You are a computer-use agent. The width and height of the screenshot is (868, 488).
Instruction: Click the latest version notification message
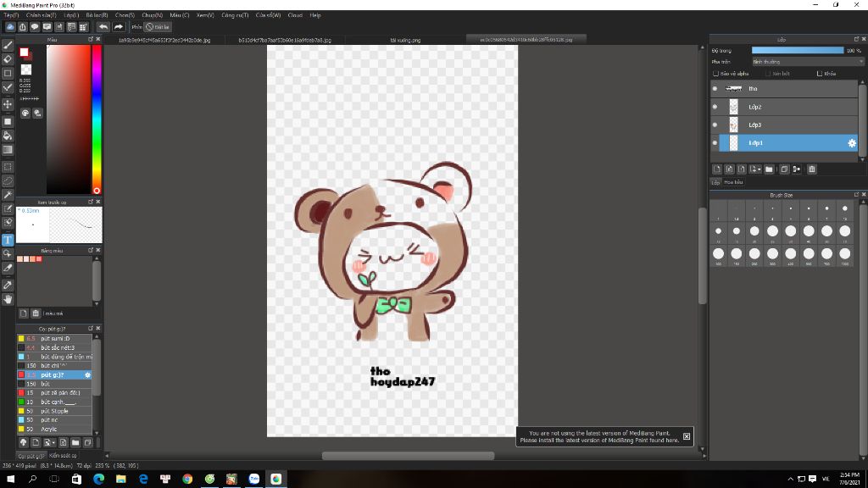[599, 437]
